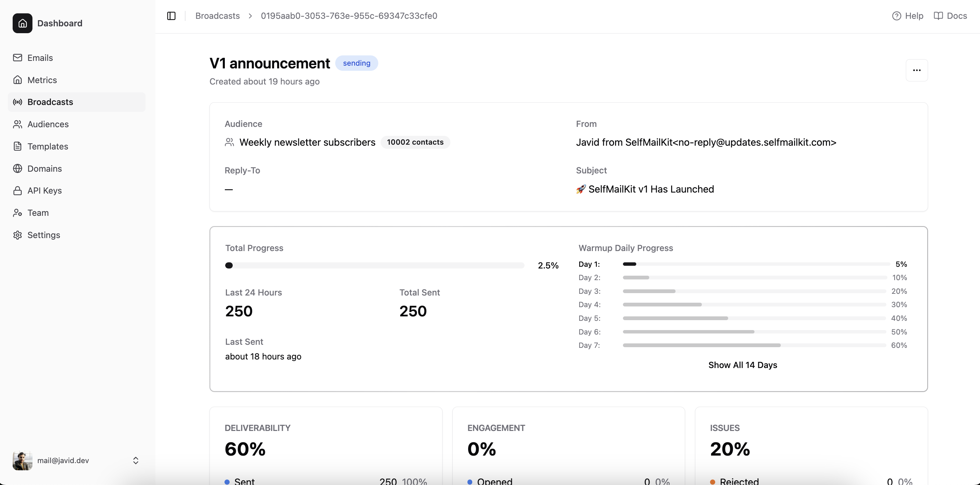Screen dimensions: 980x485
Task: Click the 2.5% total progress value
Action: pos(548,265)
